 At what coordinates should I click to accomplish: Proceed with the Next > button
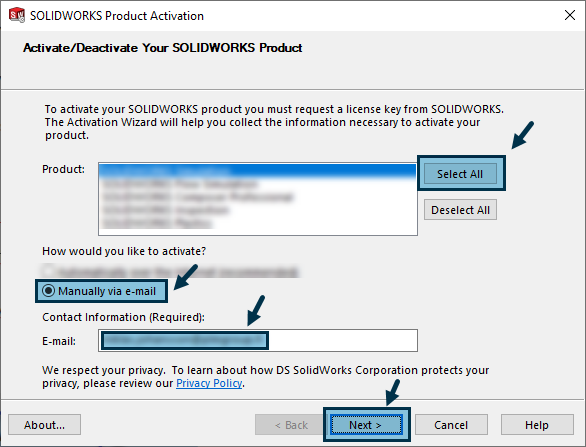click(366, 425)
